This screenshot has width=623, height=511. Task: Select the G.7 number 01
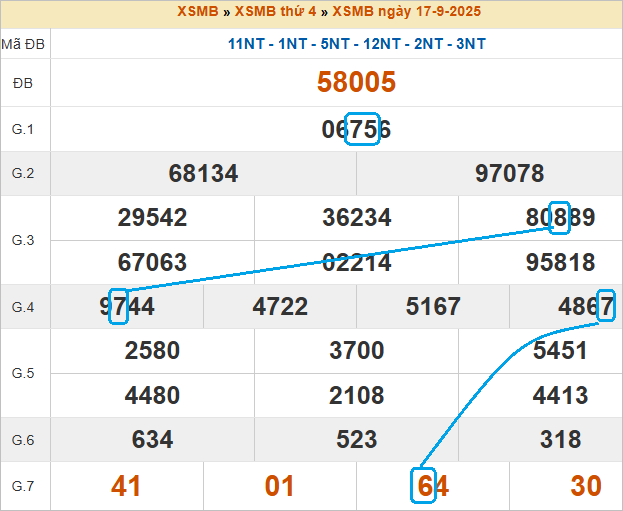click(280, 487)
